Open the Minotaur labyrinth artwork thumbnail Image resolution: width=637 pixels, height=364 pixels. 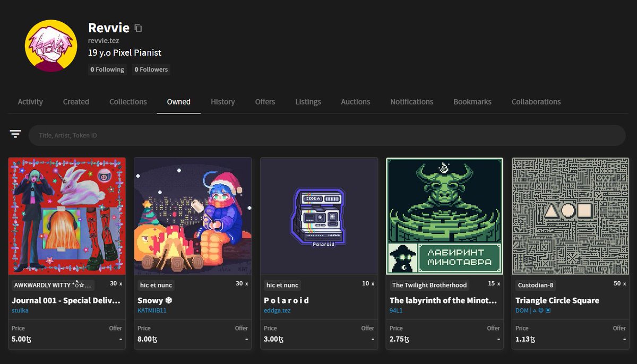pyautogui.click(x=445, y=216)
